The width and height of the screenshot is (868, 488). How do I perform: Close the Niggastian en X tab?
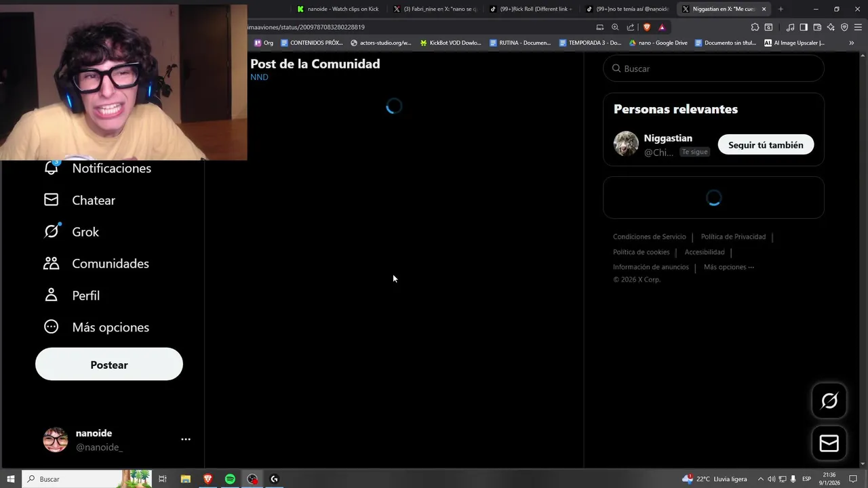(764, 9)
